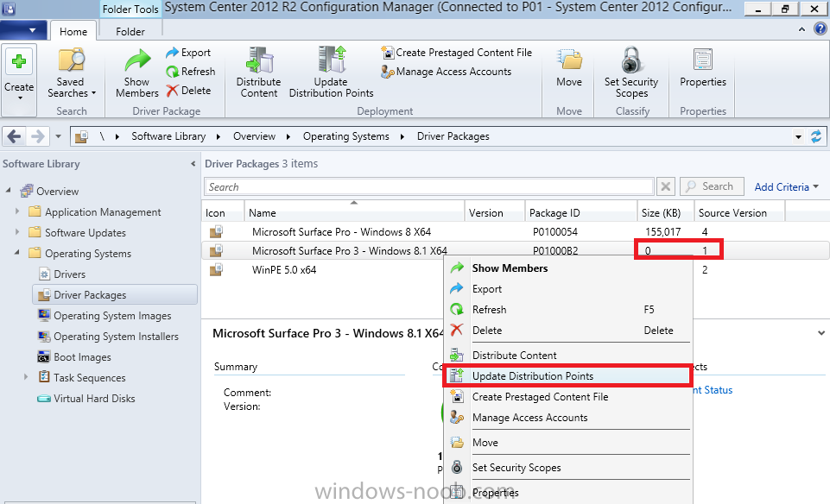The image size is (830, 504).
Task: Click Software Library in the breadcrumb
Action: pos(168,136)
